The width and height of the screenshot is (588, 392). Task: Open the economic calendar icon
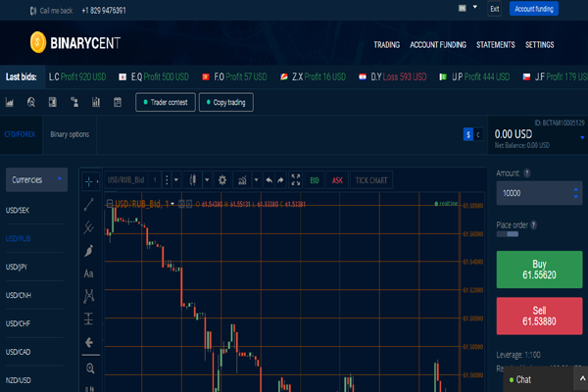click(x=118, y=102)
